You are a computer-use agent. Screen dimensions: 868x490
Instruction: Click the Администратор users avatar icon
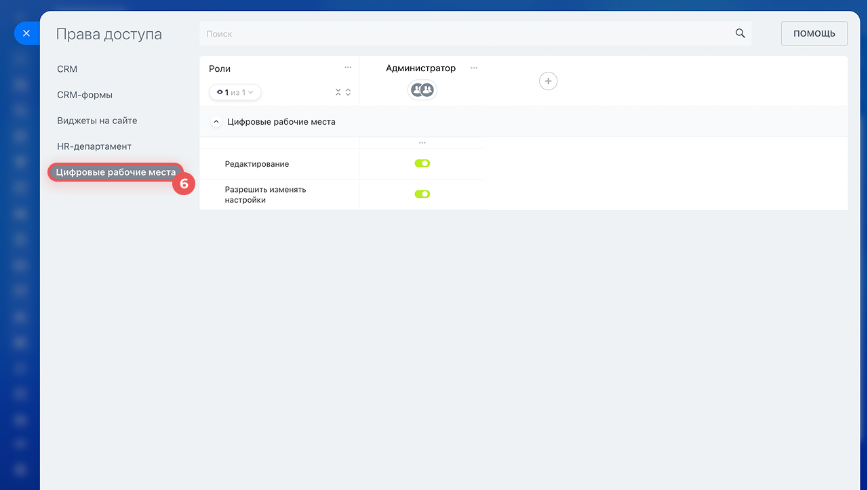[422, 89]
